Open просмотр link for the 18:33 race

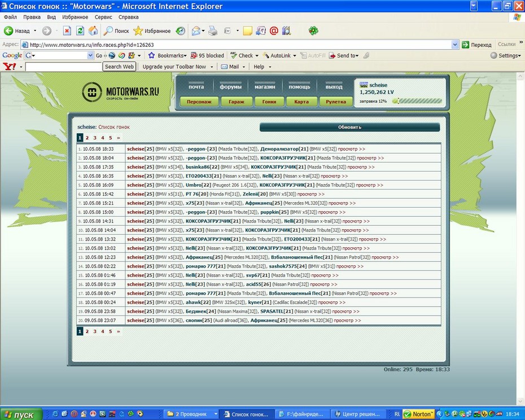click(351, 149)
